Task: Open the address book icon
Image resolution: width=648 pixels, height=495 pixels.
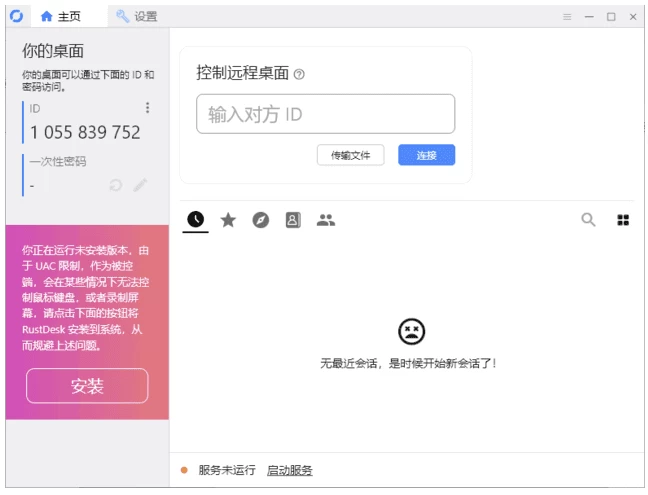Action: 293,220
